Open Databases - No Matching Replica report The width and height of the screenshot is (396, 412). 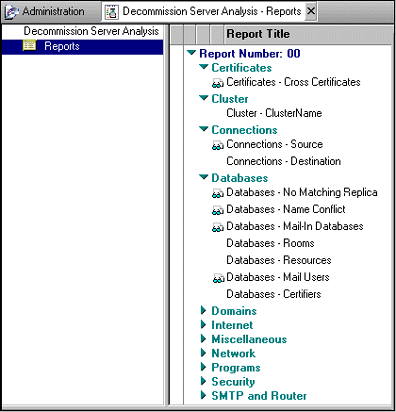click(x=302, y=192)
